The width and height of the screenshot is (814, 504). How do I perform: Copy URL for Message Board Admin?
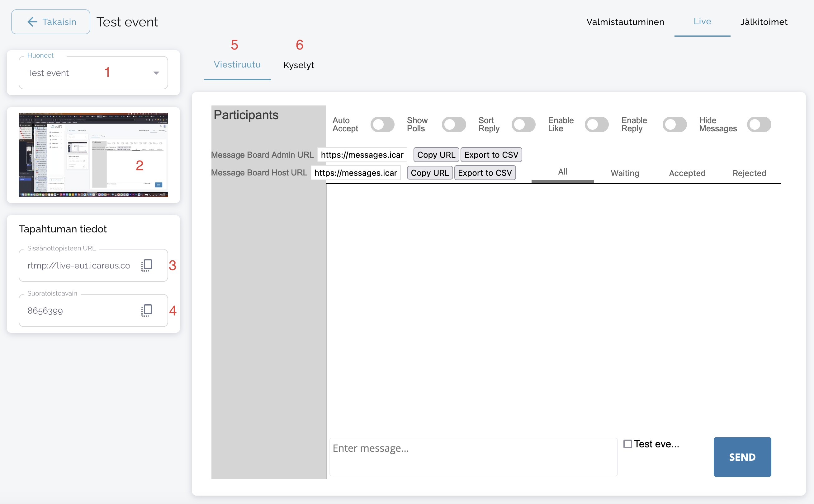(x=436, y=155)
